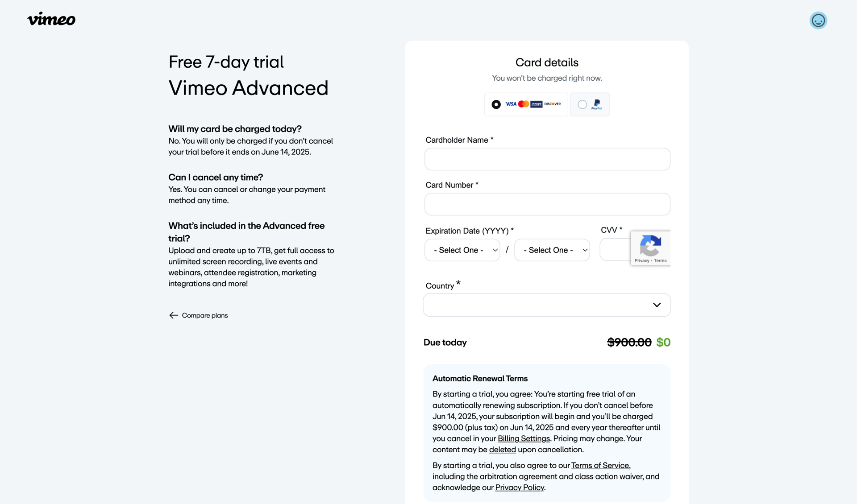Click the Mastercard icon
Image resolution: width=857 pixels, height=504 pixels.
[x=524, y=104]
